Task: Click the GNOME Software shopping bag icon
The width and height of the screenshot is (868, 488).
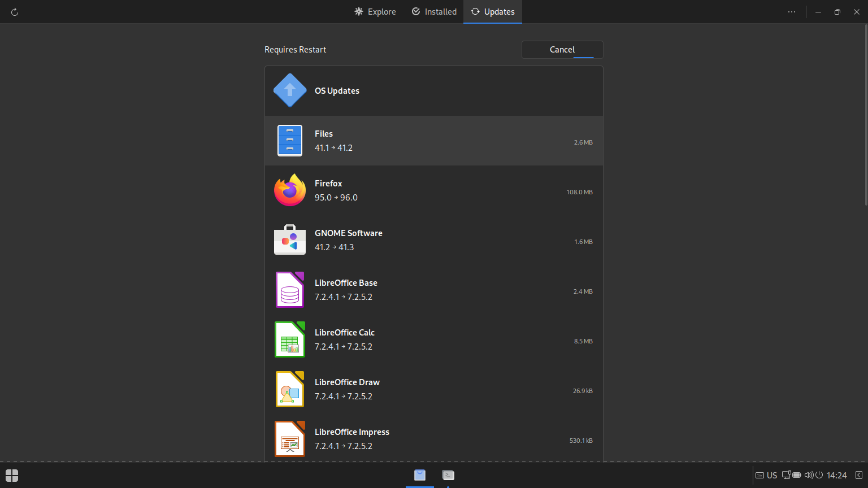Action: coord(290,239)
